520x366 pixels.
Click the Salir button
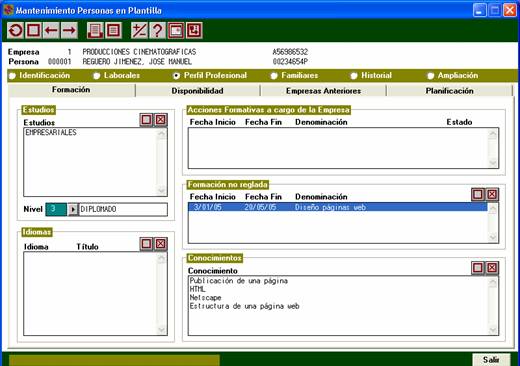491,360
